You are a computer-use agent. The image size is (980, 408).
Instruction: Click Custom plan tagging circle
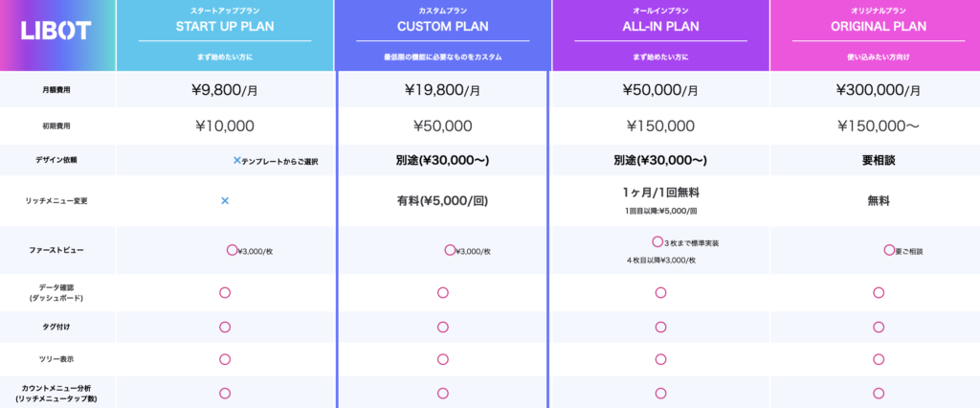[x=442, y=327]
